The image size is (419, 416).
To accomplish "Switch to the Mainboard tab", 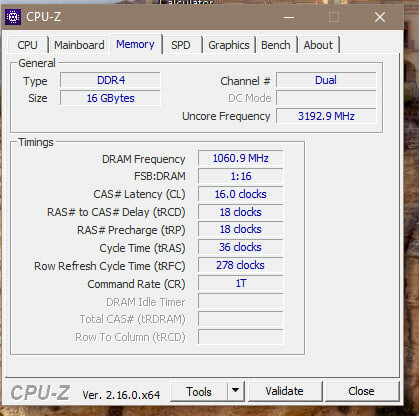I will pos(79,45).
